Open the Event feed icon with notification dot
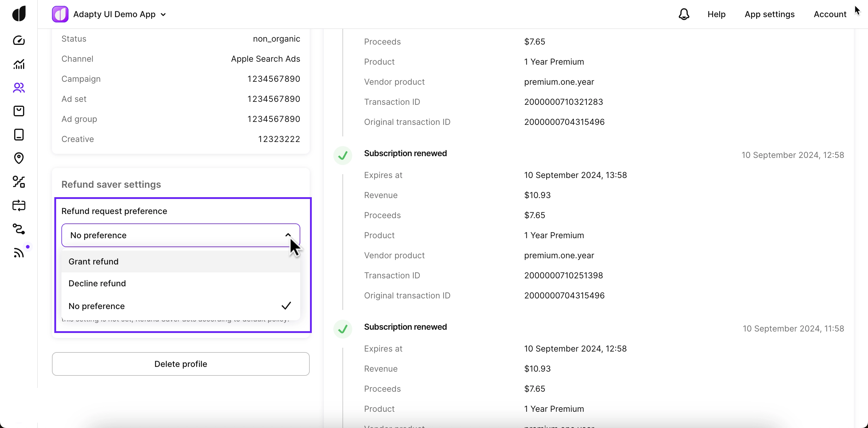 click(x=19, y=253)
